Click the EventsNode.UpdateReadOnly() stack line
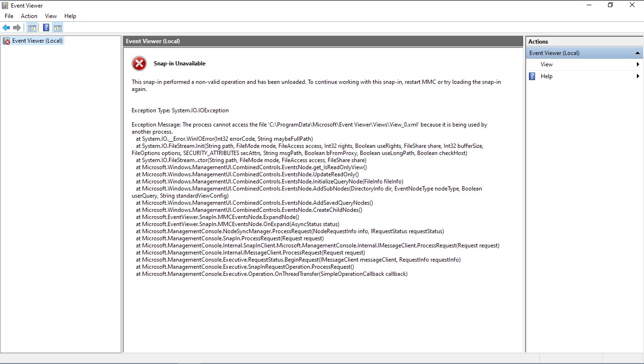Image resolution: width=644 pixels, height=364 pixels. [247, 174]
